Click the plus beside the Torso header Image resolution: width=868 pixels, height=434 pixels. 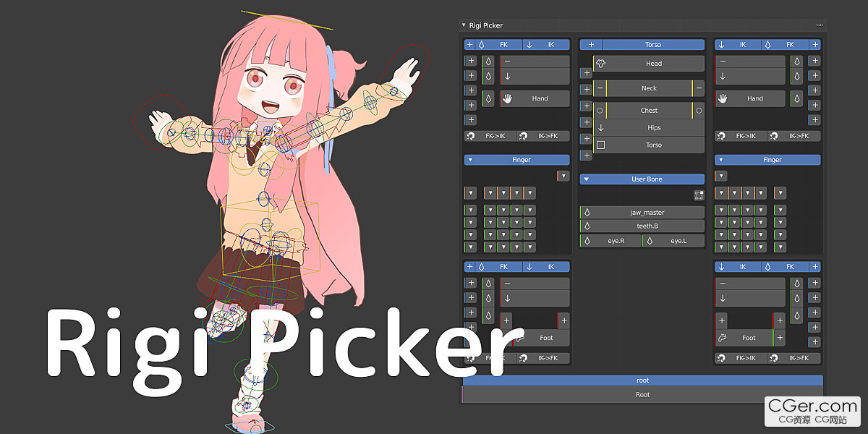(591, 45)
